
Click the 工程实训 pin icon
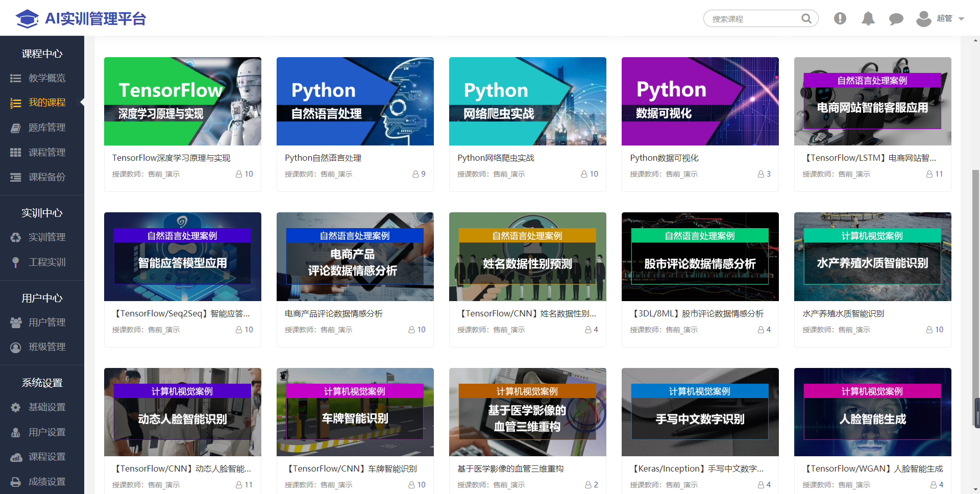[16, 262]
